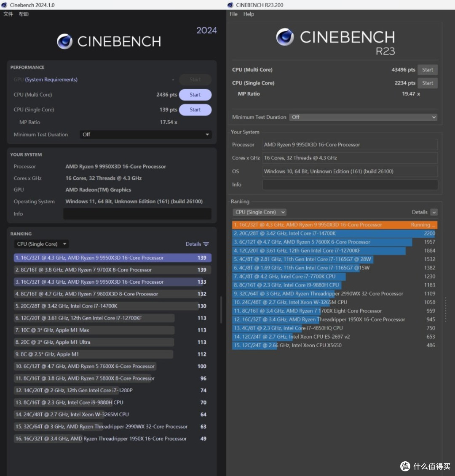Select i7-14700K row in R23 ranking
455x476 pixels.
click(x=335, y=234)
